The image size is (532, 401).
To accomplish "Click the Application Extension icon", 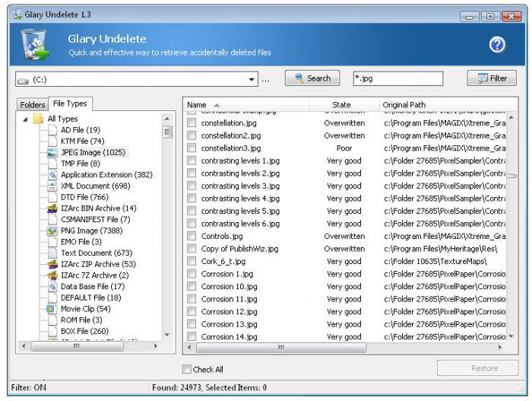I will coord(52,174).
